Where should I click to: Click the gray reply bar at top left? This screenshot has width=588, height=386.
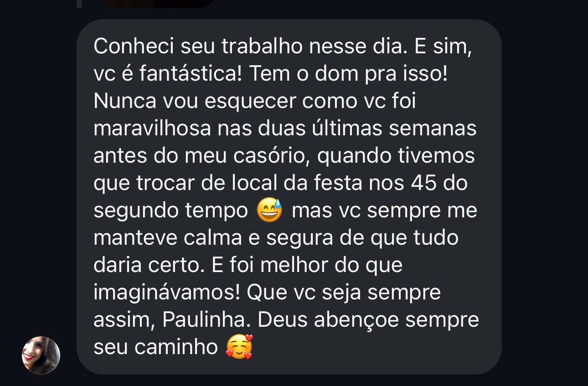79,4
